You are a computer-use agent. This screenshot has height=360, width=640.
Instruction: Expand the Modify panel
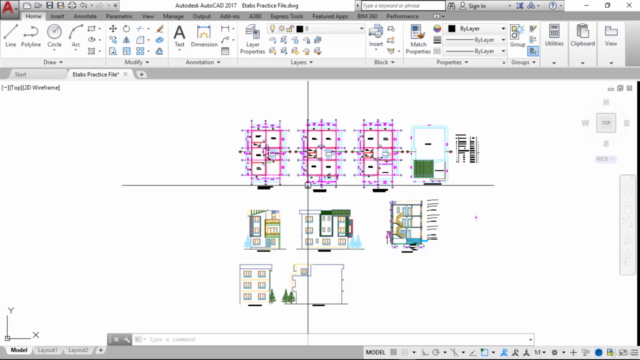pyautogui.click(x=137, y=62)
